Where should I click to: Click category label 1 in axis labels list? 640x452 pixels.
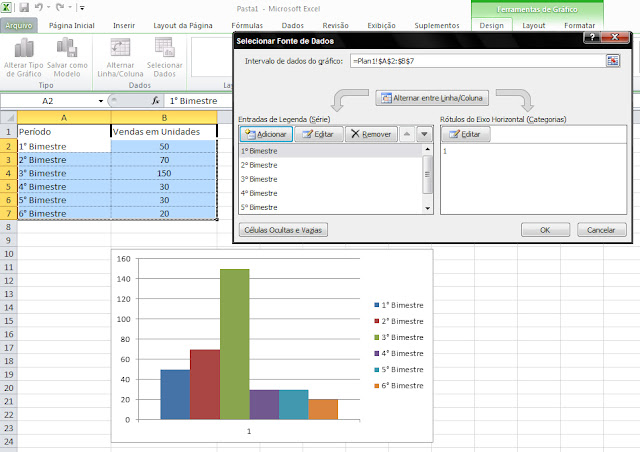(445, 151)
